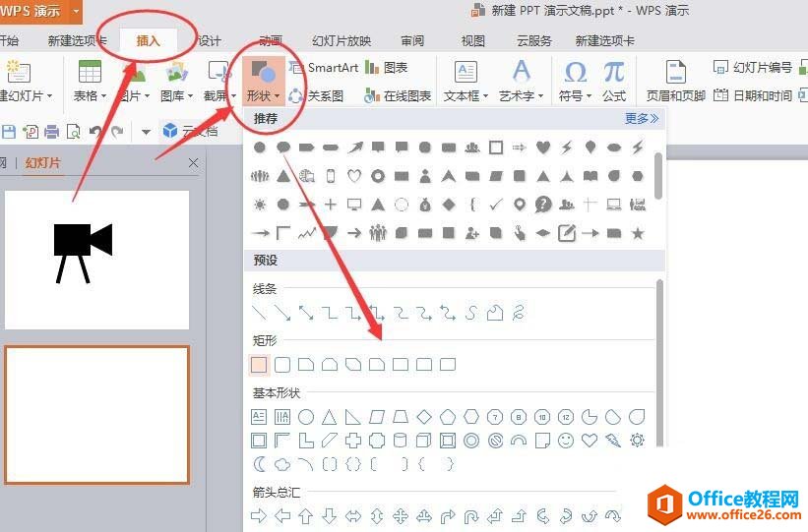Open the 形状 shapes dropdown
Viewport: 808px width, 532px height.
(264, 81)
